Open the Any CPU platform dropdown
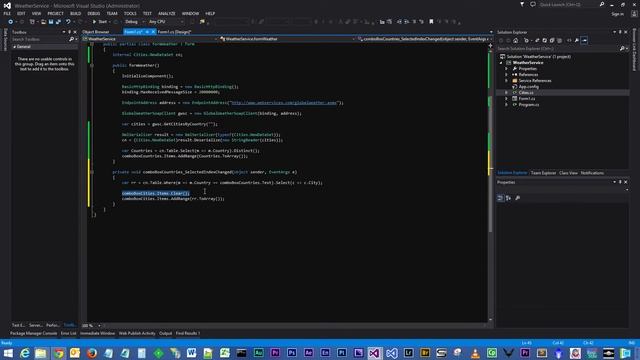The width and height of the screenshot is (640, 360). [x=165, y=22]
